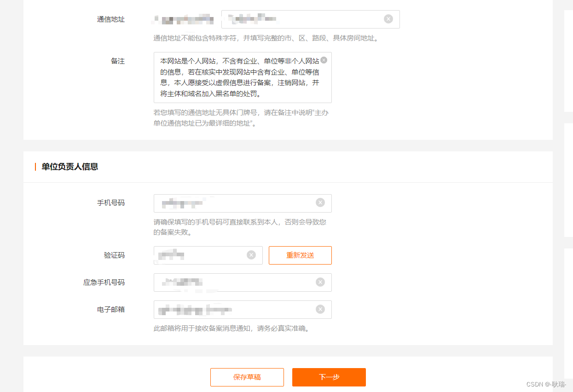
Task: Click the hint '通信地址不能包含特殊字符'
Action: [196, 38]
